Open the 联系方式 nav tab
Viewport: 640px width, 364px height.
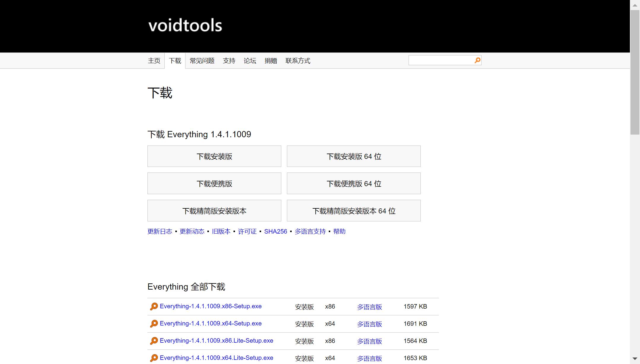(x=298, y=61)
